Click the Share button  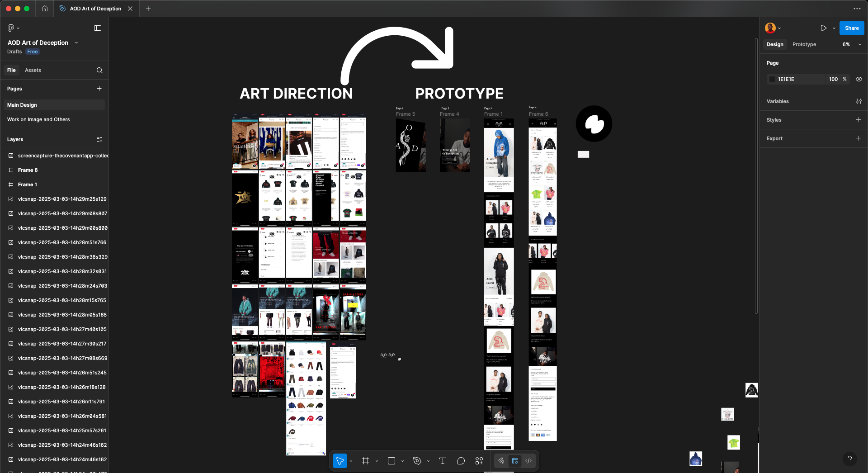[851, 28]
